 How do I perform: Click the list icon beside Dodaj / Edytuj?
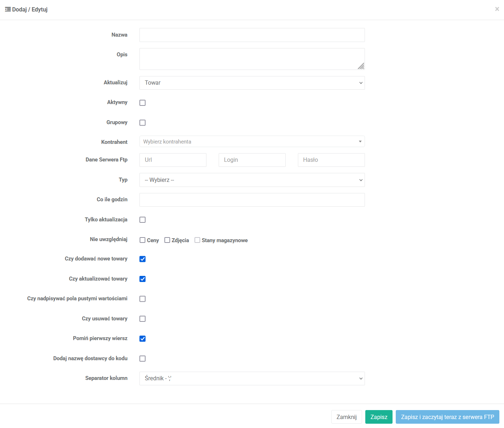pos(8,9)
